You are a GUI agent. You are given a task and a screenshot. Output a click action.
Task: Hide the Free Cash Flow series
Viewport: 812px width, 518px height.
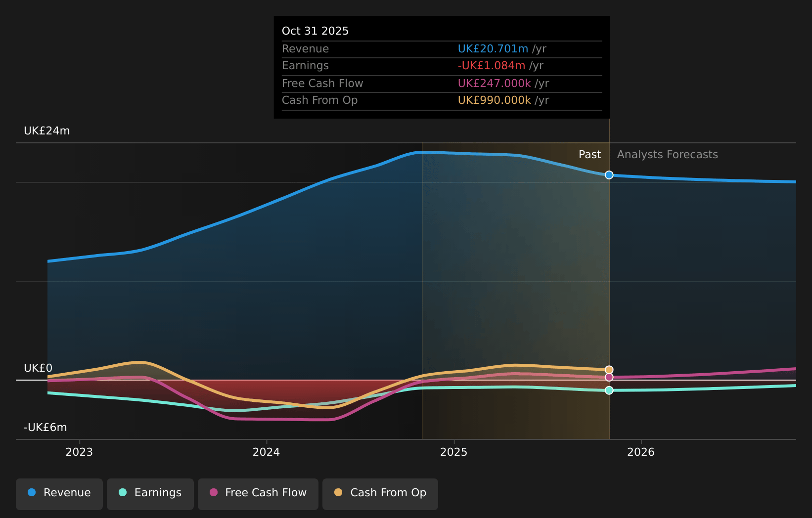[258, 494]
